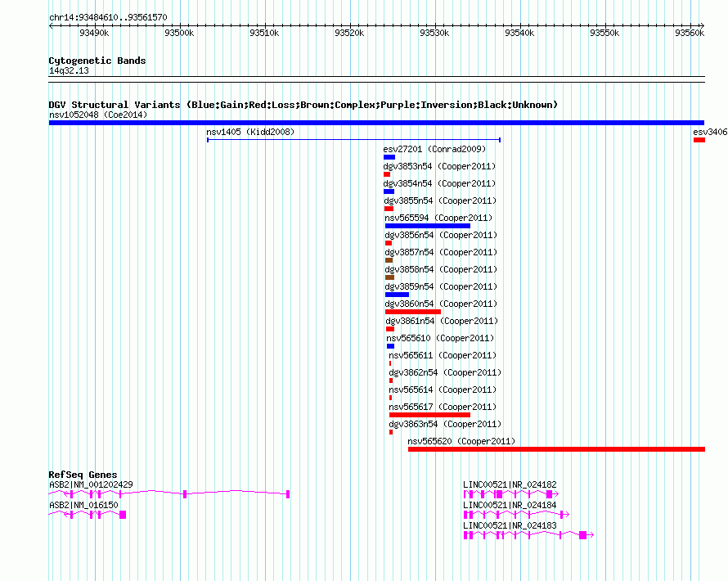Click dgv3855n54 (Cooper2011) label
This screenshot has height=581, width=728.
pos(440,200)
